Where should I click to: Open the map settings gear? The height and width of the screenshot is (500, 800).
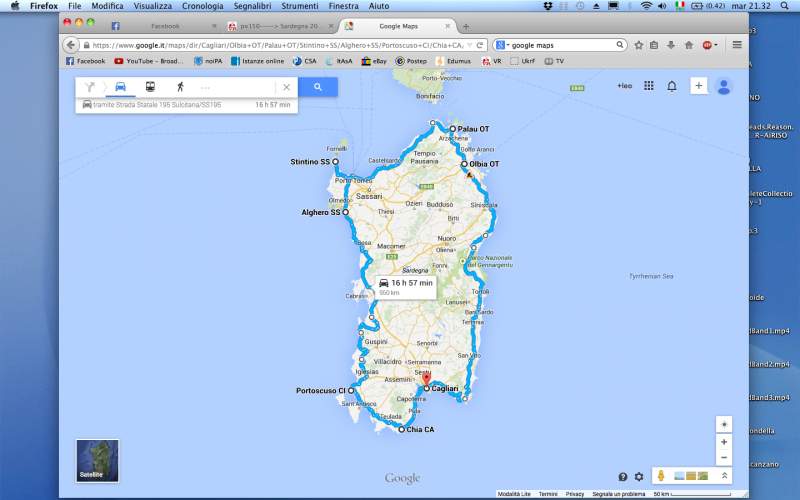pyautogui.click(x=639, y=477)
